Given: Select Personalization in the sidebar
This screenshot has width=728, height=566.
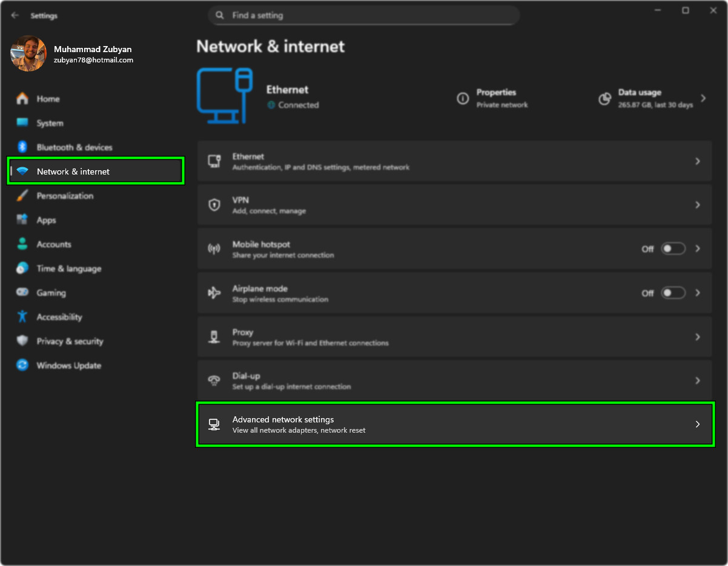Looking at the screenshot, I should pyautogui.click(x=65, y=196).
